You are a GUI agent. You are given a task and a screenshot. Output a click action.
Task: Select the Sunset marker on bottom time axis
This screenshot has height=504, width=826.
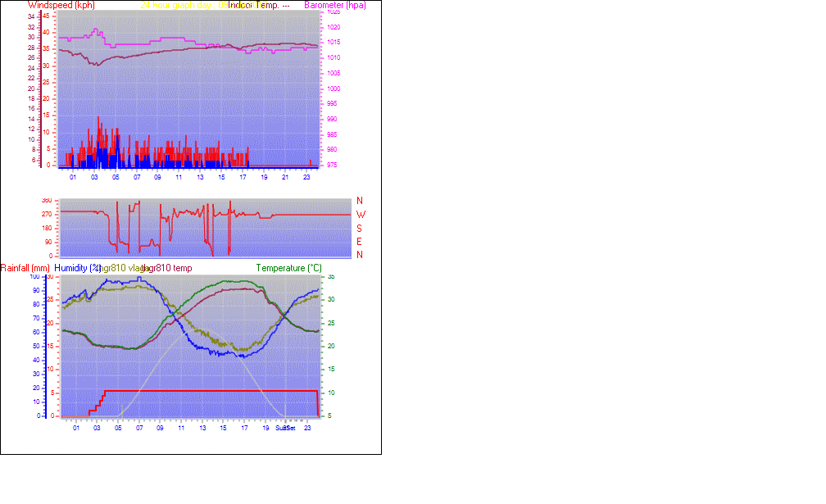click(285, 428)
